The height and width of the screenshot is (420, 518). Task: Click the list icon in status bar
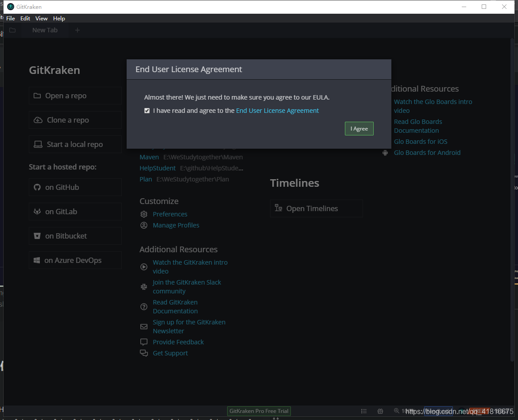[x=364, y=411]
